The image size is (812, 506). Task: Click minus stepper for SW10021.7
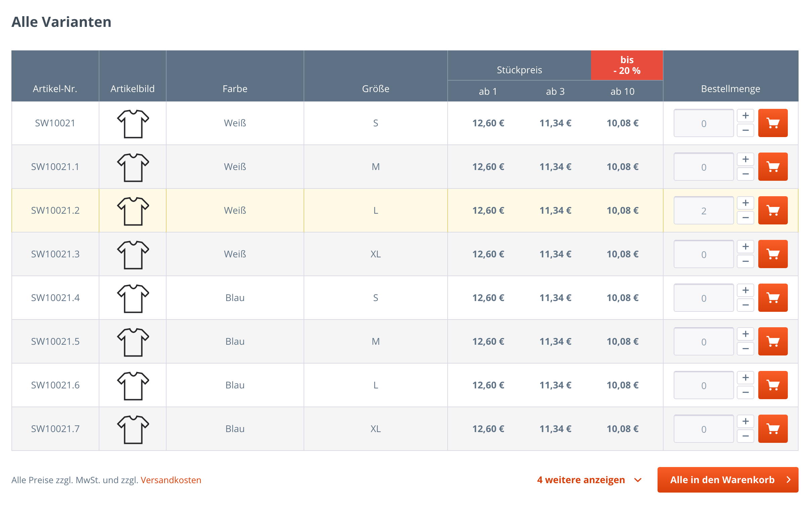[x=746, y=436]
